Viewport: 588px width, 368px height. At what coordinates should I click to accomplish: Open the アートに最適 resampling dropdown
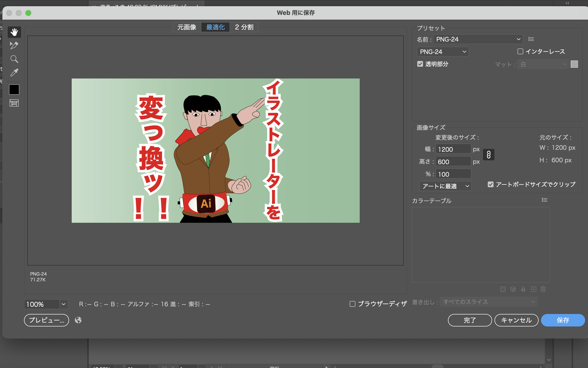(x=445, y=186)
